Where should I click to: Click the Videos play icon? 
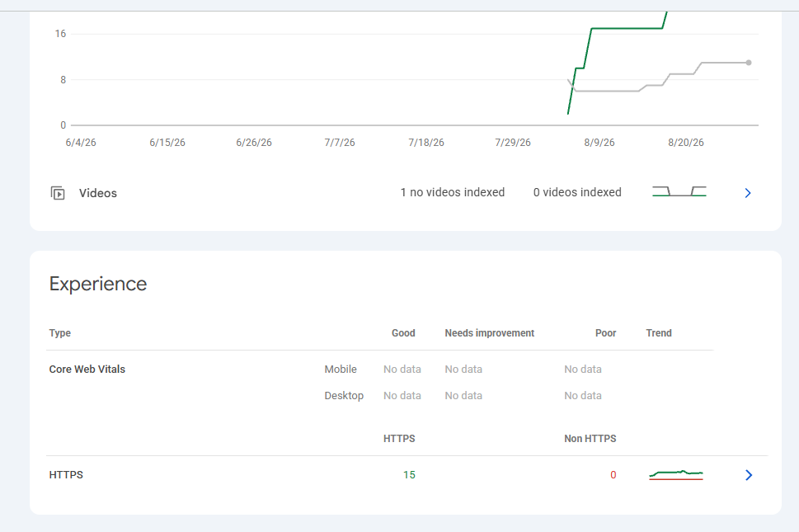point(58,193)
